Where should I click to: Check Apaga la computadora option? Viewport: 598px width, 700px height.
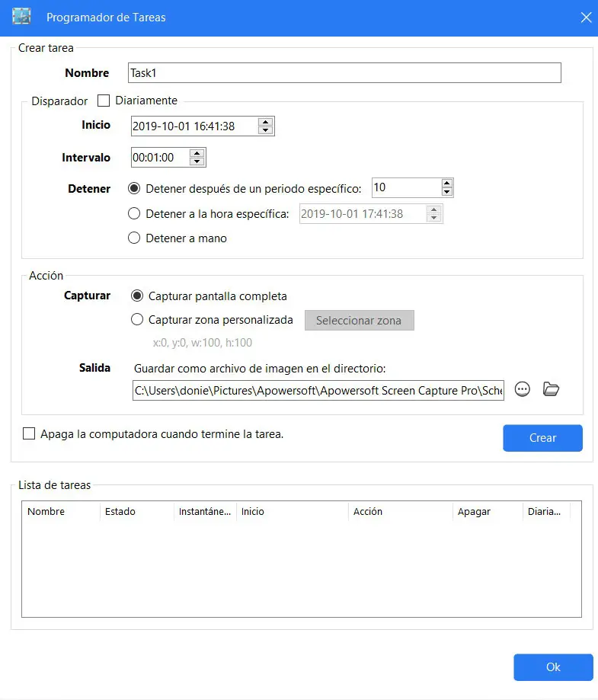coord(29,434)
